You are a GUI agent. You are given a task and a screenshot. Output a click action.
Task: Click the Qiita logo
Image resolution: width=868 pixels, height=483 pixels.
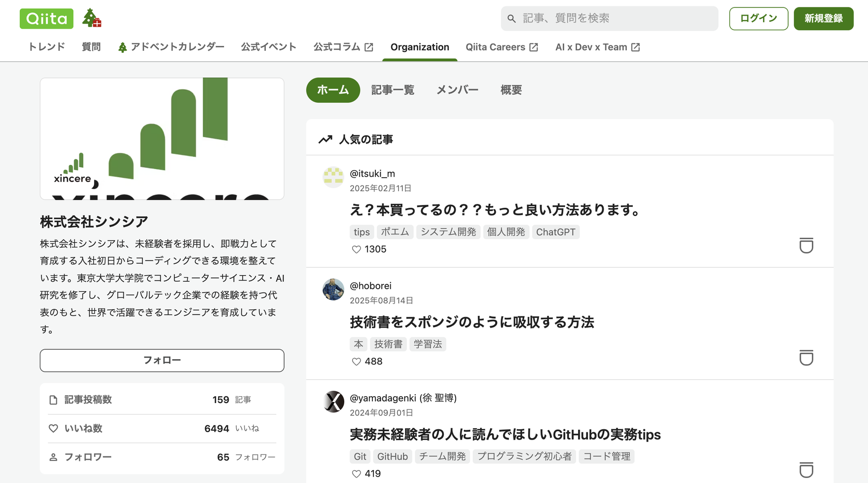[x=46, y=19]
